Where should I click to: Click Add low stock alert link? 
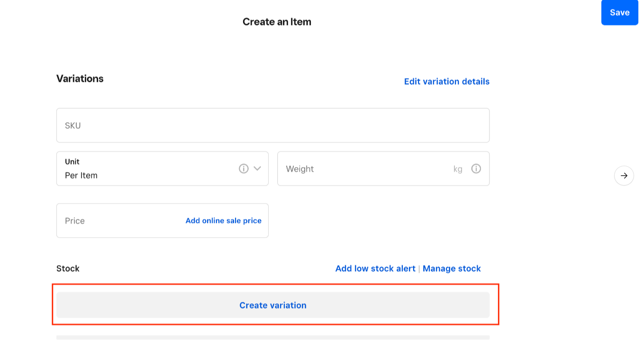[375, 268]
